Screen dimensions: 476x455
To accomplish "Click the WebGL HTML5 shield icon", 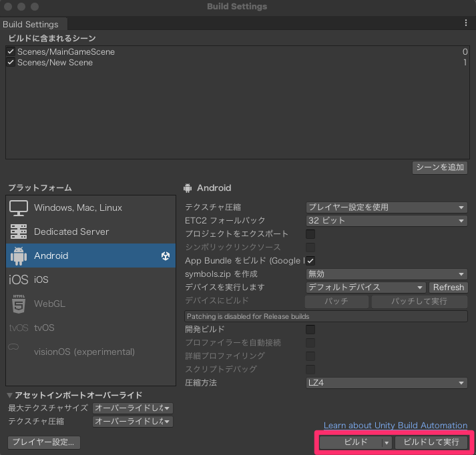I will (x=19, y=304).
